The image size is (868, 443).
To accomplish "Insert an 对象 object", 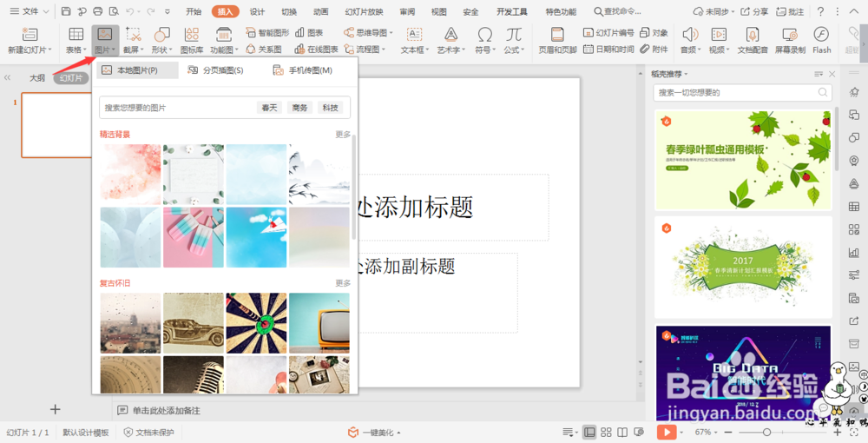I will tap(654, 33).
